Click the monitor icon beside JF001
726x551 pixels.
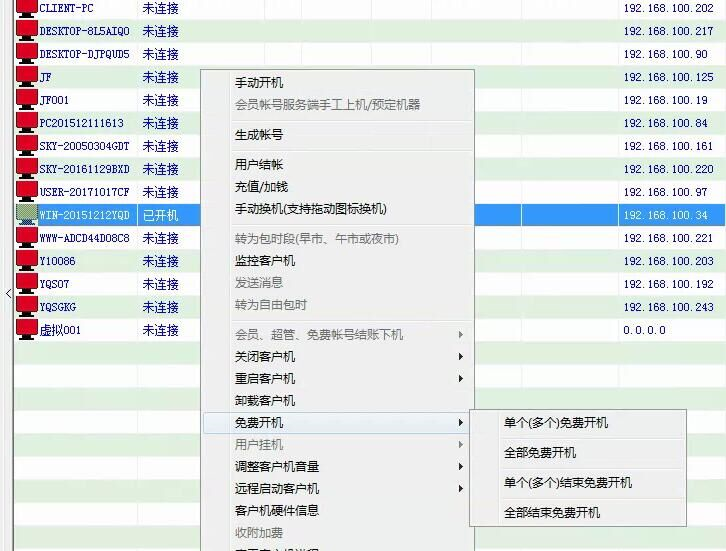click(26, 100)
